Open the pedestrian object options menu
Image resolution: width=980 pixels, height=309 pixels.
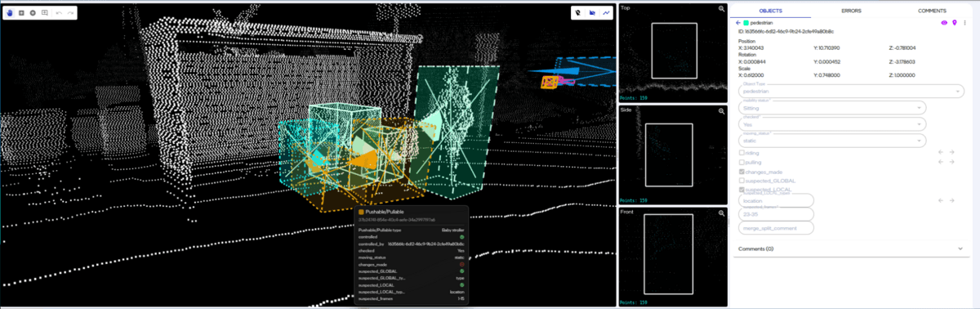click(x=965, y=23)
